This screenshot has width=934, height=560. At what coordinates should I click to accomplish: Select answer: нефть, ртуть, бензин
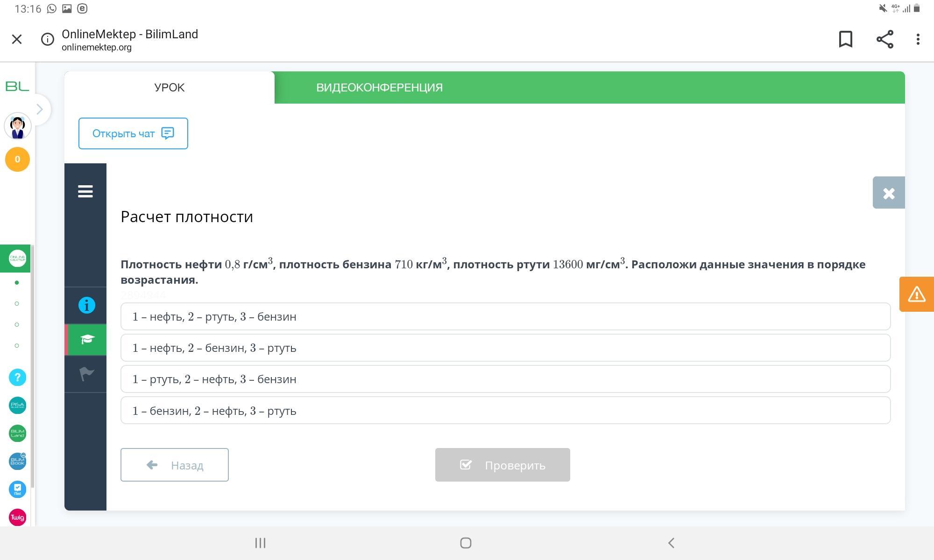505,316
